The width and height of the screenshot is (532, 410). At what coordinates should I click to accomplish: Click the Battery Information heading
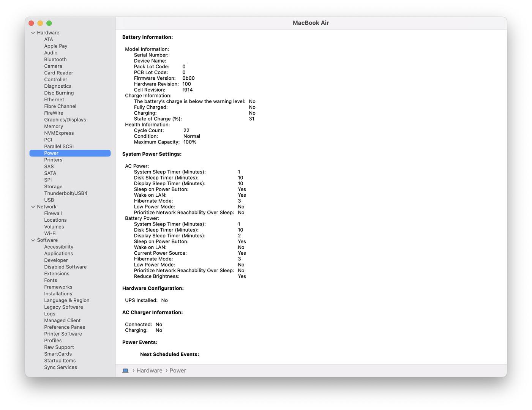(x=147, y=37)
